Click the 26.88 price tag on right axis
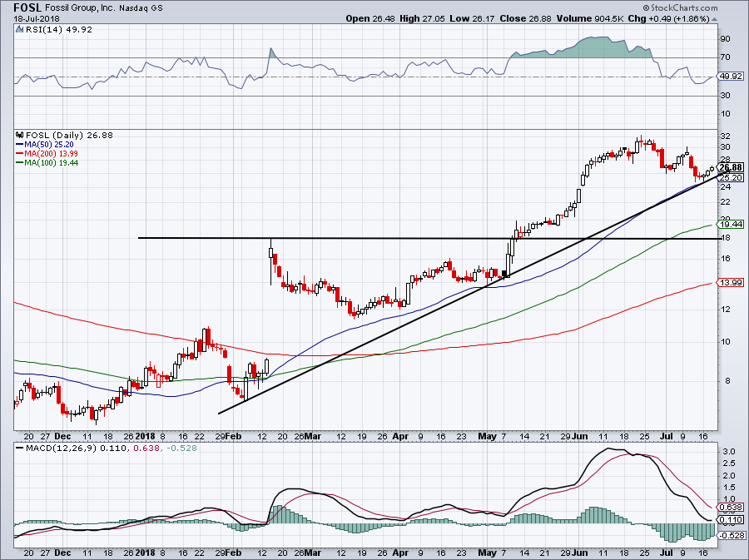This screenshot has width=749, height=560. tap(732, 167)
